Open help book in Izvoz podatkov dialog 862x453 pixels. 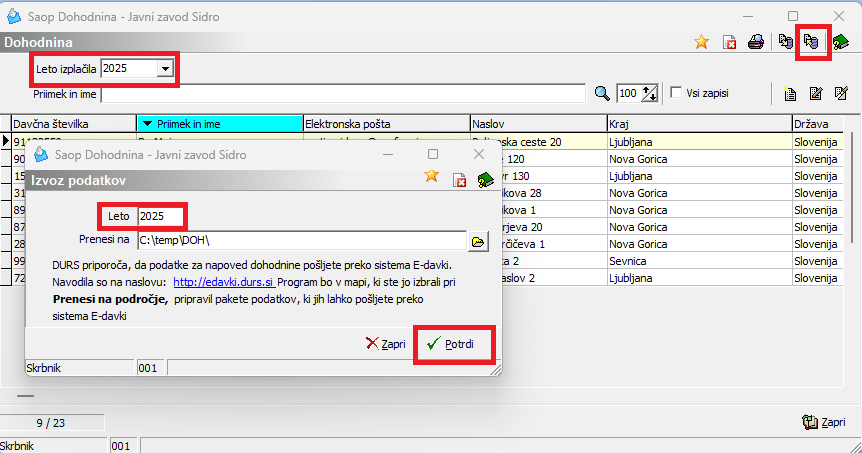[485, 180]
